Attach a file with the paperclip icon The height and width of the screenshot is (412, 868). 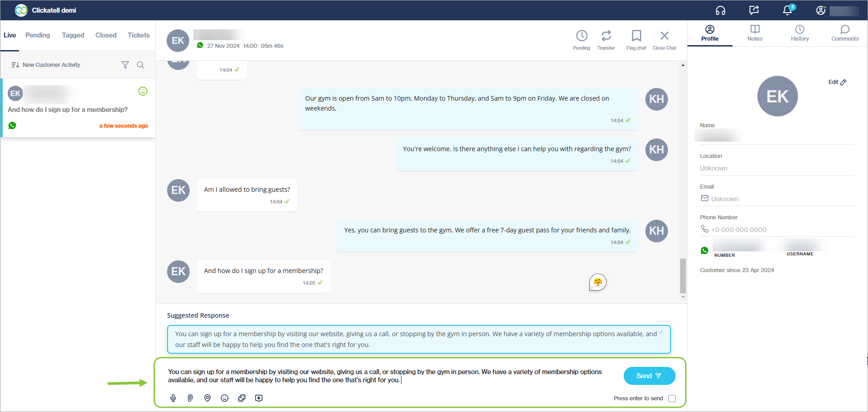[190, 398]
